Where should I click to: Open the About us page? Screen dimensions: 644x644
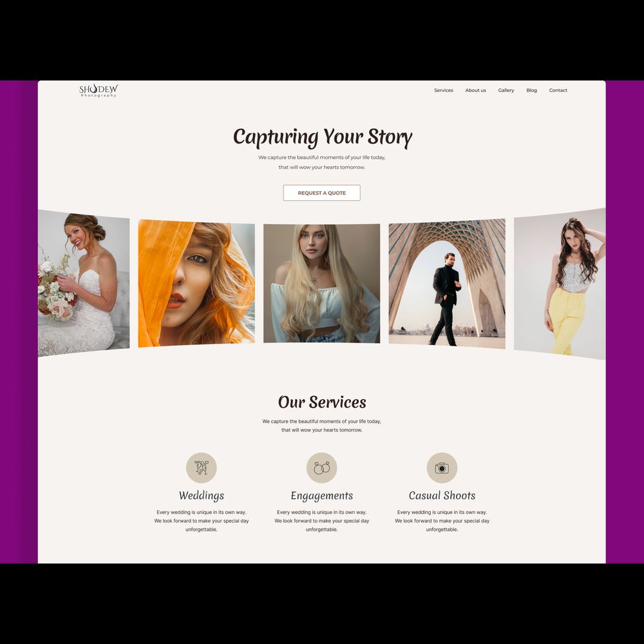point(476,90)
